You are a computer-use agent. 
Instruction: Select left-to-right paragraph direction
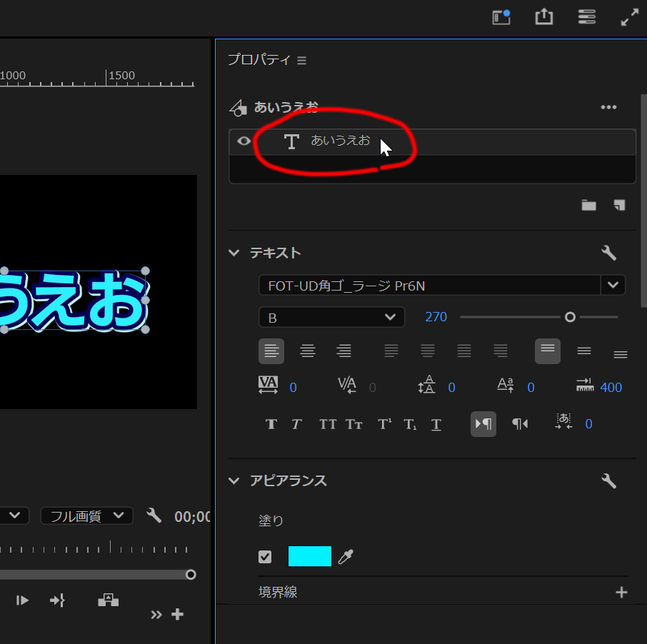point(483,423)
